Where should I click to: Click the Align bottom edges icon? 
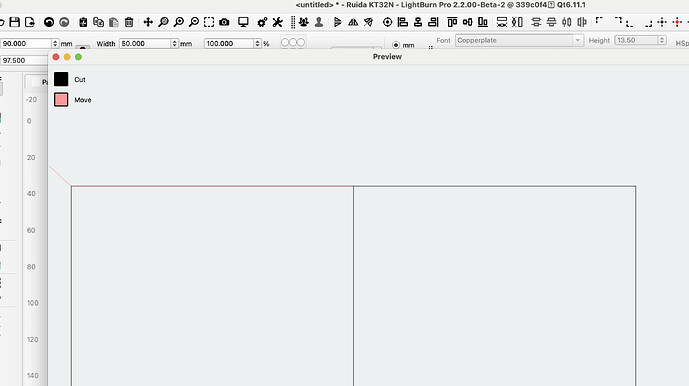tap(482, 22)
